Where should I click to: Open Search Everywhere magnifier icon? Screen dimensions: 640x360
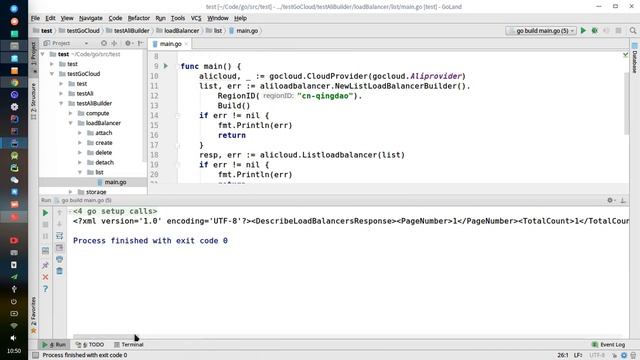[633, 31]
